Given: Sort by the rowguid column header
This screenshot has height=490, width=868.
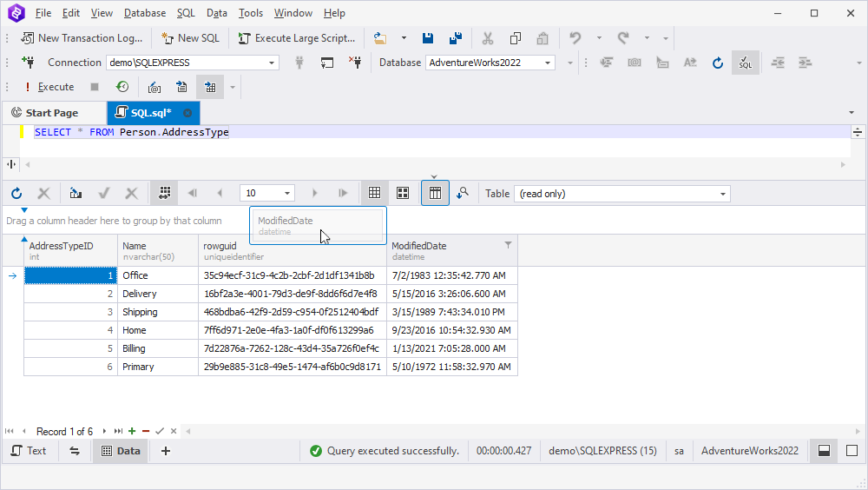Looking at the screenshot, I should pyautogui.click(x=293, y=250).
